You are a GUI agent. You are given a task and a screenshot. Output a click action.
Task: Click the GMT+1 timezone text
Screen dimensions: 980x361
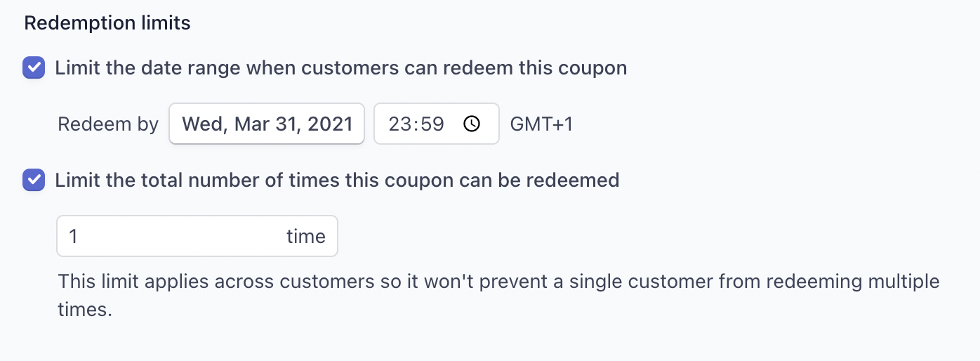point(541,124)
